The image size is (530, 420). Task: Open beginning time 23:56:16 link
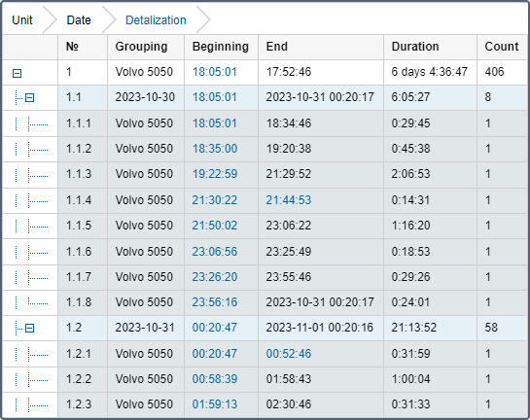click(215, 302)
